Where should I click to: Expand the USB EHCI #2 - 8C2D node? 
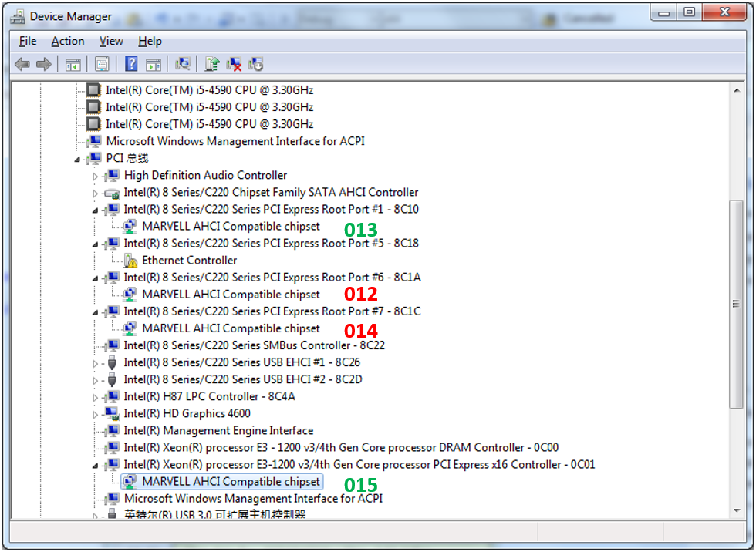click(x=95, y=381)
